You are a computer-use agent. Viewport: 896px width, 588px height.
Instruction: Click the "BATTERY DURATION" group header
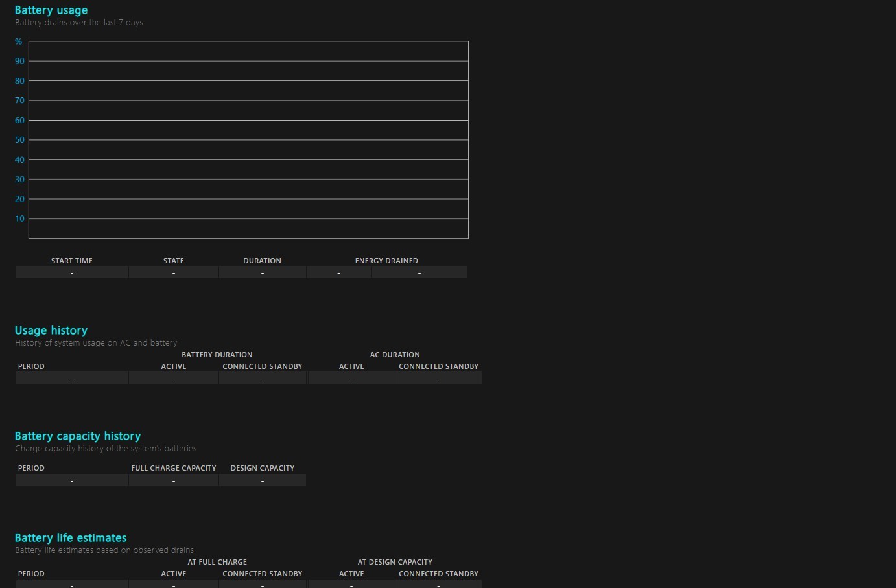coord(217,355)
